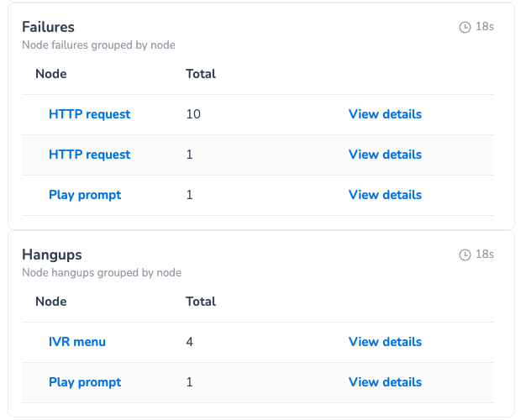The width and height of the screenshot is (526, 420).
Task: Click the Node column header in Failures
Action: [x=51, y=74]
